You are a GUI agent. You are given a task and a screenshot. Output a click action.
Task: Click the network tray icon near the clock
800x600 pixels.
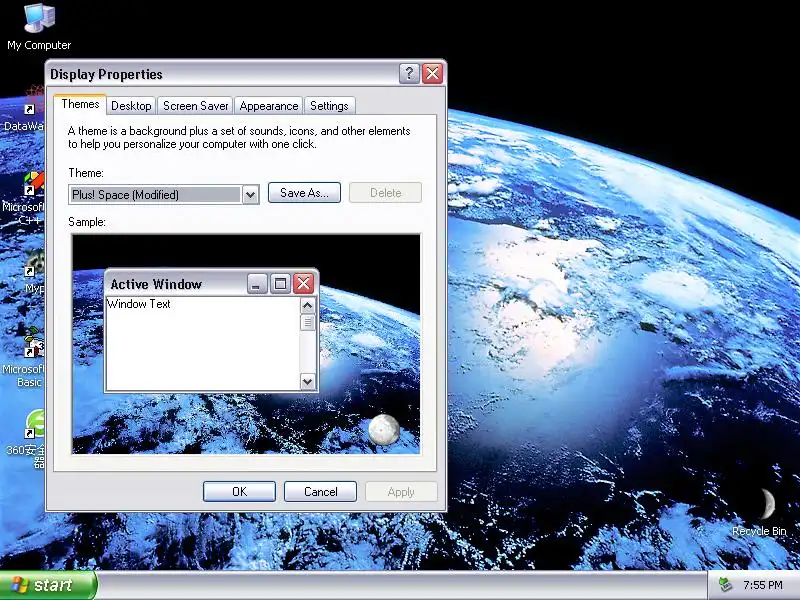(725, 585)
